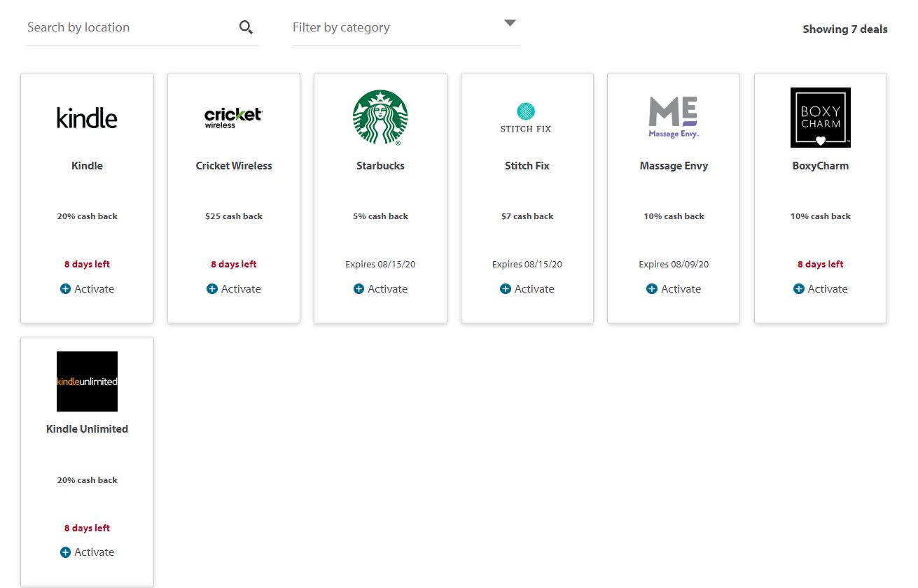The image size is (918, 588).
Task: Click the Stitch Fix logo
Action: 527,118
